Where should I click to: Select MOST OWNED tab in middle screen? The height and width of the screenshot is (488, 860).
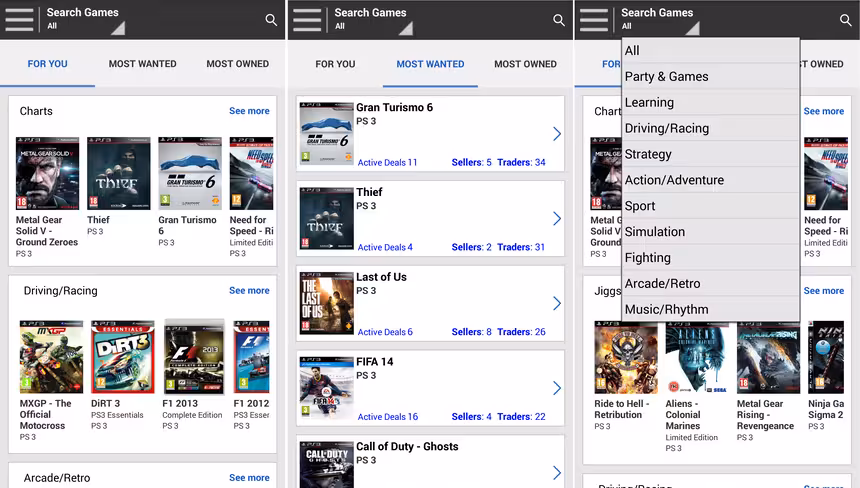point(525,64)
